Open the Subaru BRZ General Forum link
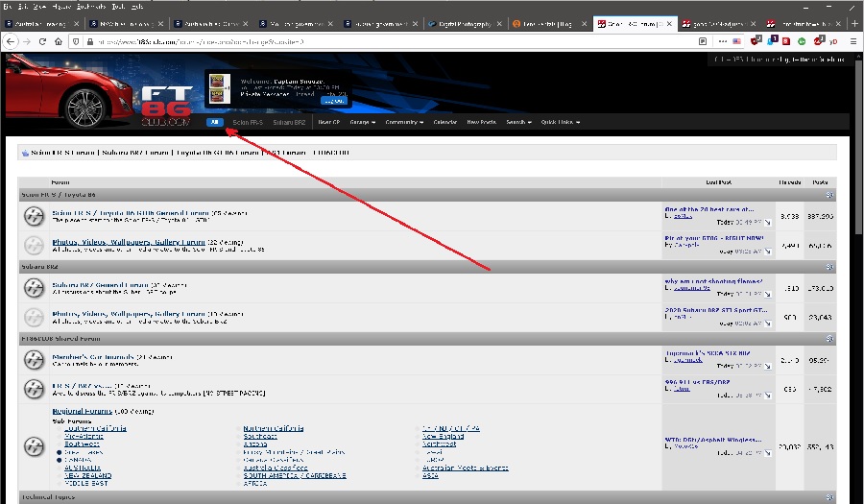 pos(92,284)
